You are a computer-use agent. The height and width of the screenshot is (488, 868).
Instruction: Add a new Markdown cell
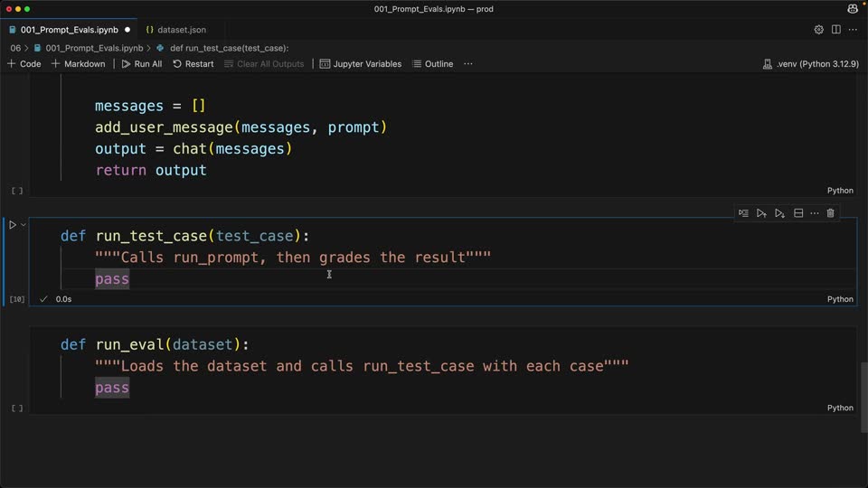pos(78,64)
